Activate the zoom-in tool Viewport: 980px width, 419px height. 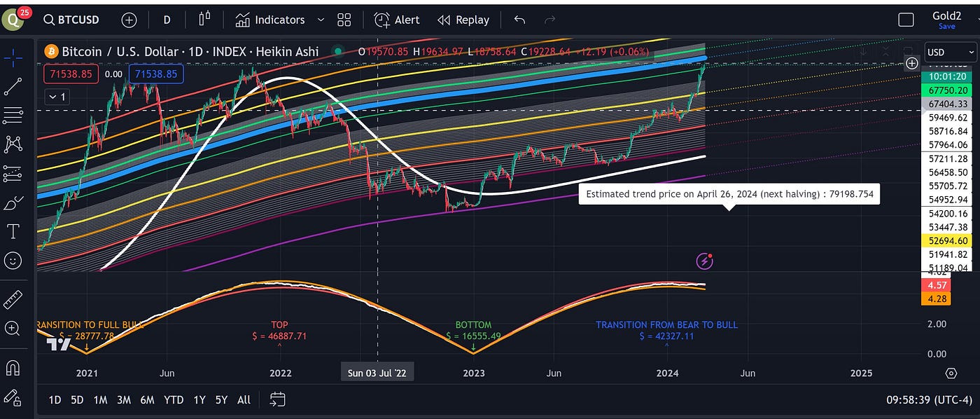(14, 328)
